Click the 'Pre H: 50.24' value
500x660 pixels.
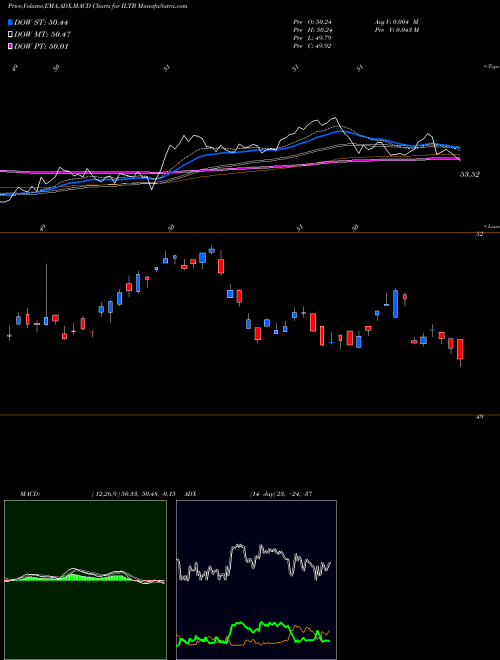coord(312,30)
